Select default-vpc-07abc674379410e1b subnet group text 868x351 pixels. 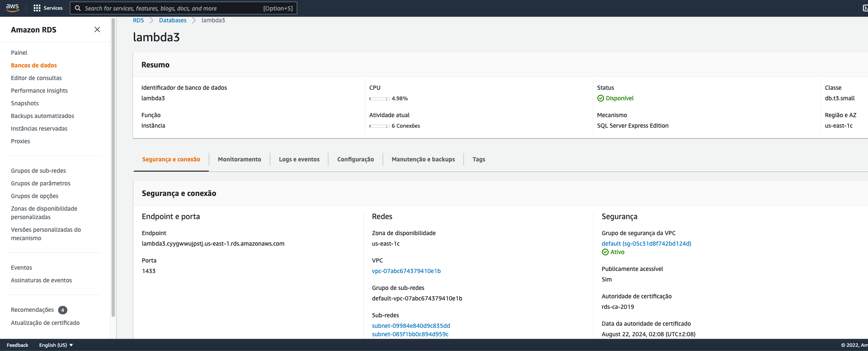[x=417, y=298]
